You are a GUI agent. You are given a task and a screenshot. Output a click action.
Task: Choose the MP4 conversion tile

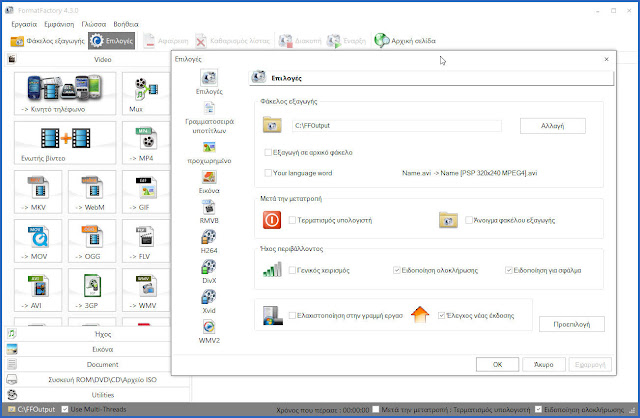click(146, 142)
